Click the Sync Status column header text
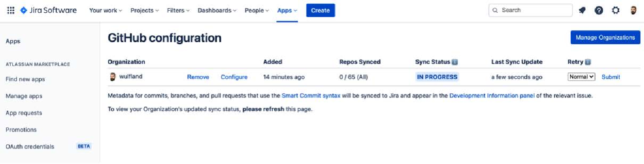Image resolution: width=644 pixels, height=164 pixels. click(432, 62)
